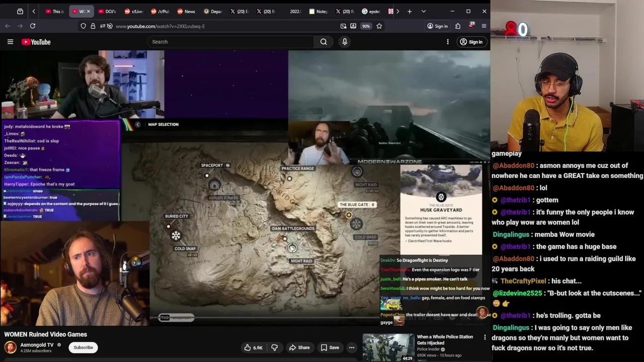
Task: Open the YouTube hamburger guide menu
Action: pyautogui.click(x=10, y=42)
